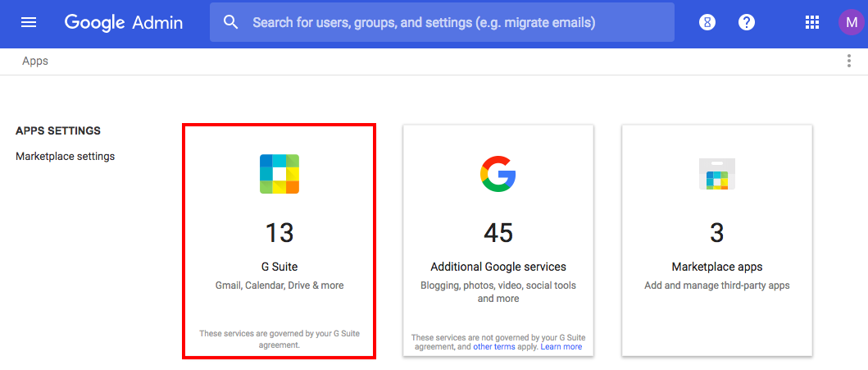Focus the search users and settings field

(442, 23)
